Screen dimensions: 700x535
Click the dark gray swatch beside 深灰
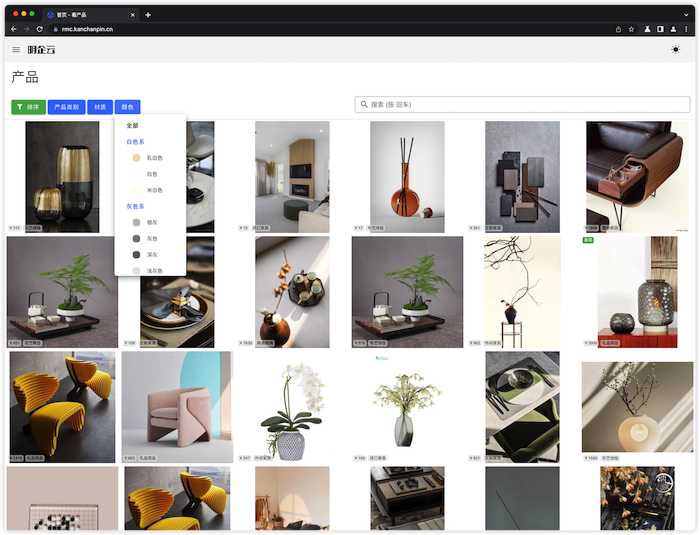[x=136, y=255]
